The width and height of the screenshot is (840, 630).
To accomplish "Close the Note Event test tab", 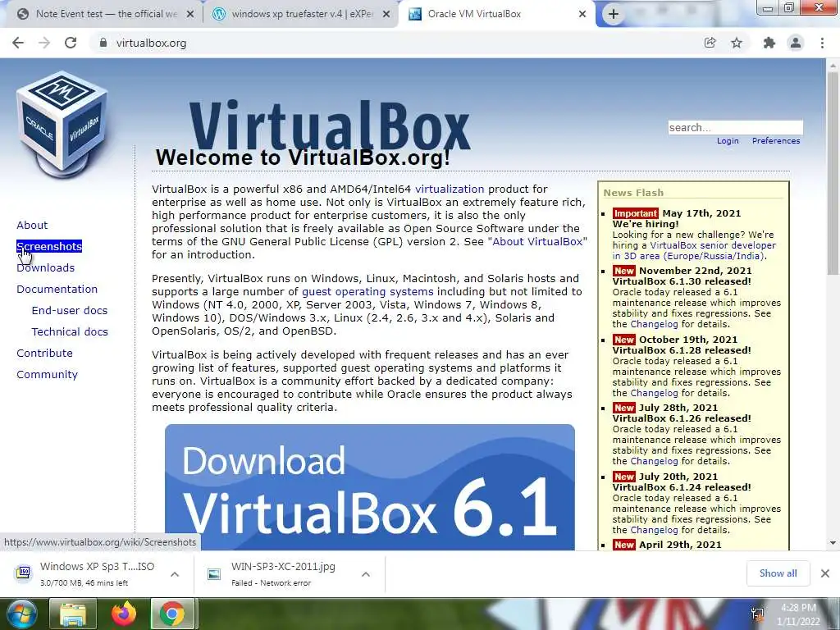I will point(190,15).
